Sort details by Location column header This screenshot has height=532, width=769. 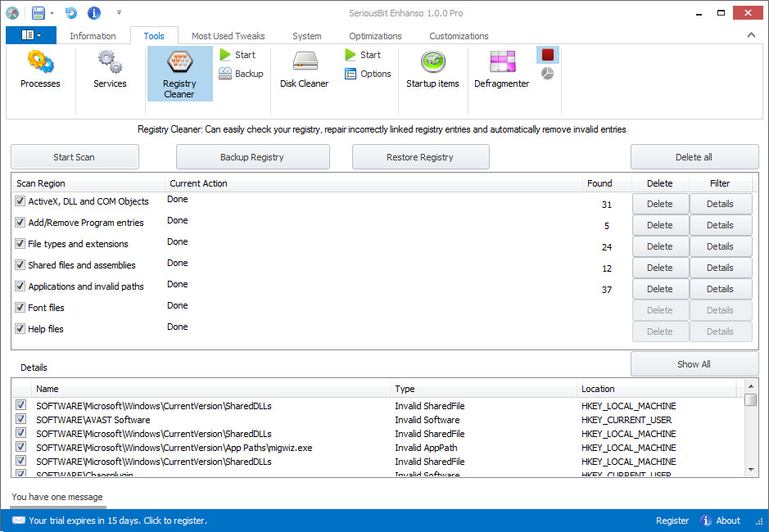tap(657, 389)
